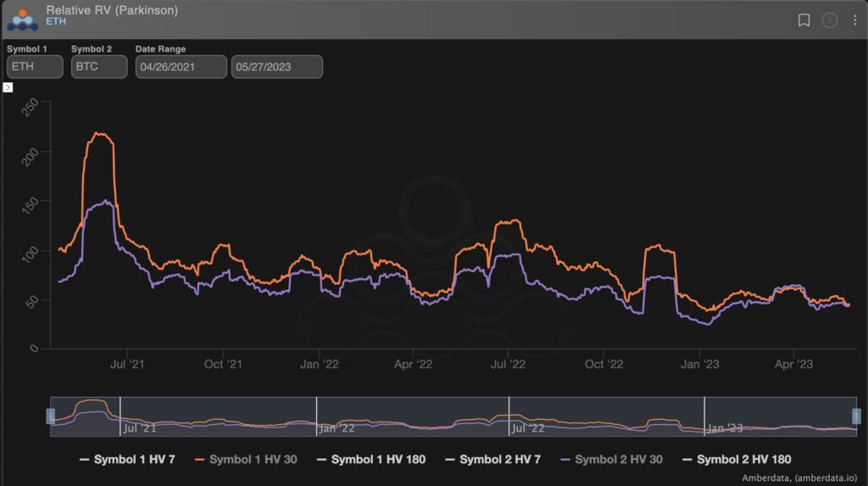The height and width of the screenshot is (486, 868).
Task: Open the three-dot options menu
Action: tap(854, 20)
